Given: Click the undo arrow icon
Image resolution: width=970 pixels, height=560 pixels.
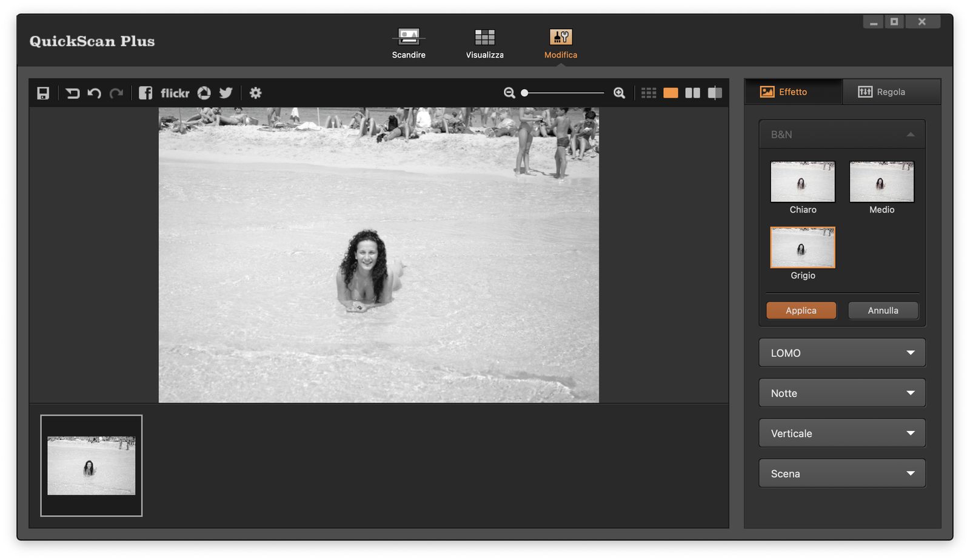Looking at the screenshot, I should click(94, 93).
